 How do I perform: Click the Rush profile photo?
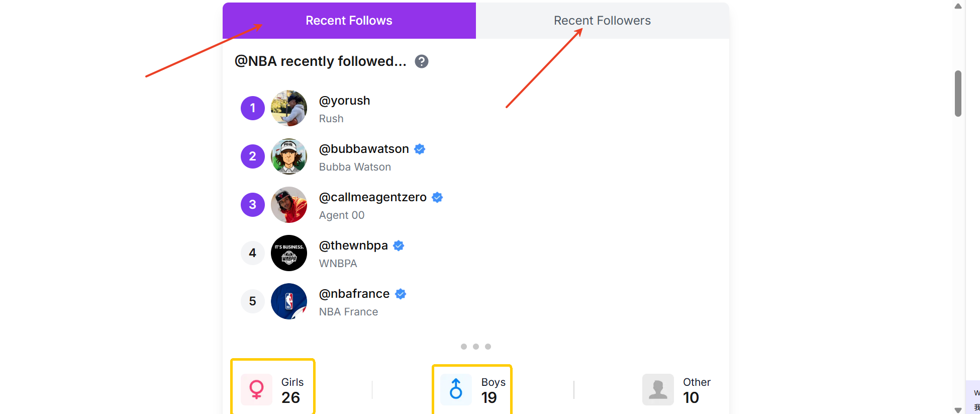pyautogui.click(x=289, y=108)
